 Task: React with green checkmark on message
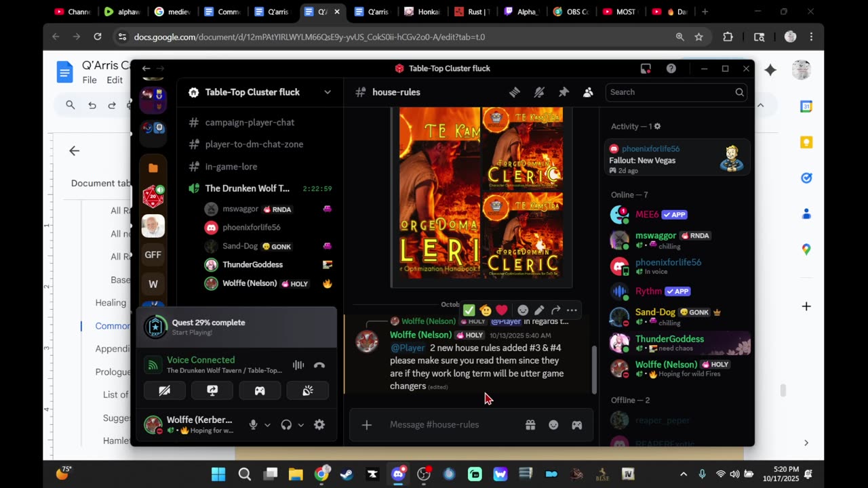click(x=469, y=310)
